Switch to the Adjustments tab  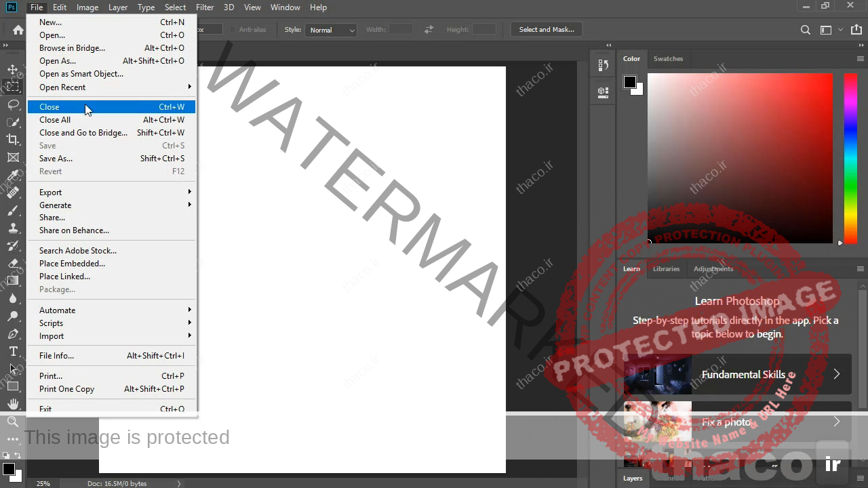tap(713, 269)
